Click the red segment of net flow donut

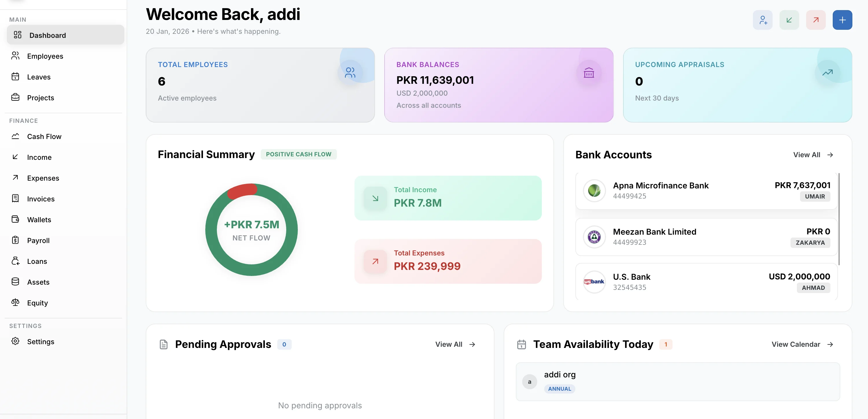click(x=242, y=191)
